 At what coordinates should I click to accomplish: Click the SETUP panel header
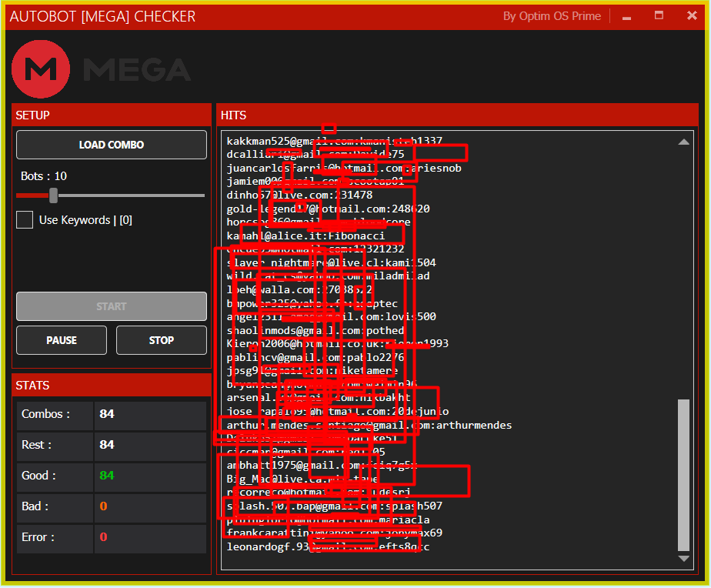(x=112, y=115)
